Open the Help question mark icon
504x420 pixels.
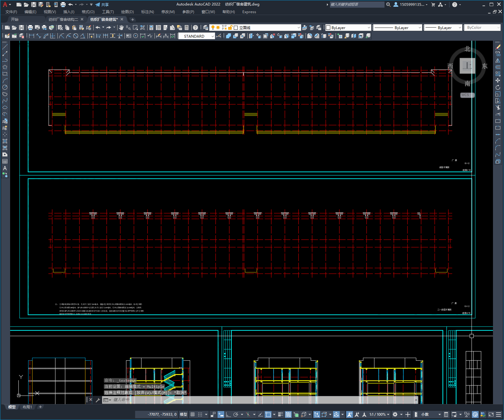tap(195, 28)
